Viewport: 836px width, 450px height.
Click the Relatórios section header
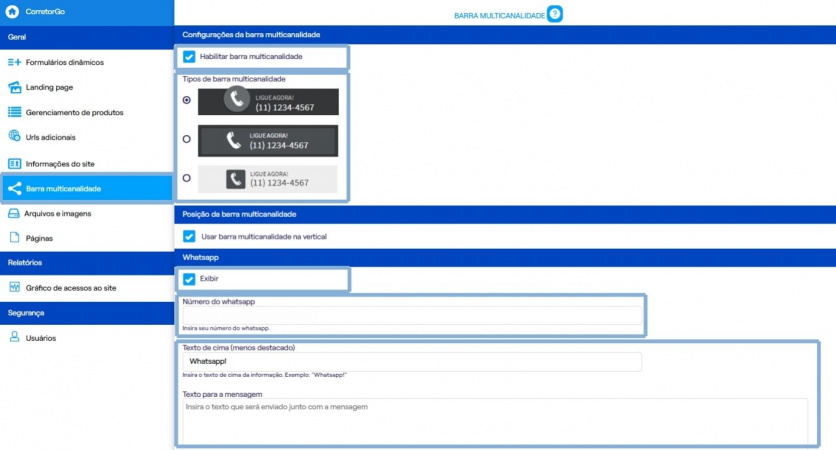coord(87,263)
